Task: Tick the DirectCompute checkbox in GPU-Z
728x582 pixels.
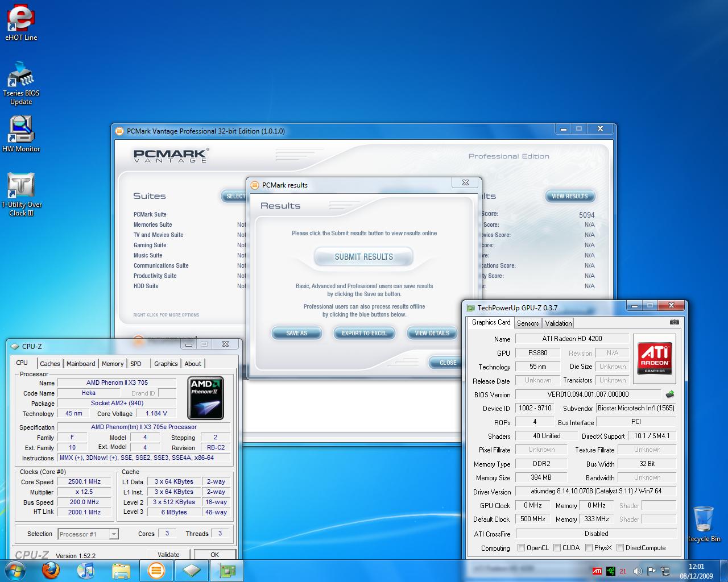Action: pyautogui.click(x=620, y=548)
